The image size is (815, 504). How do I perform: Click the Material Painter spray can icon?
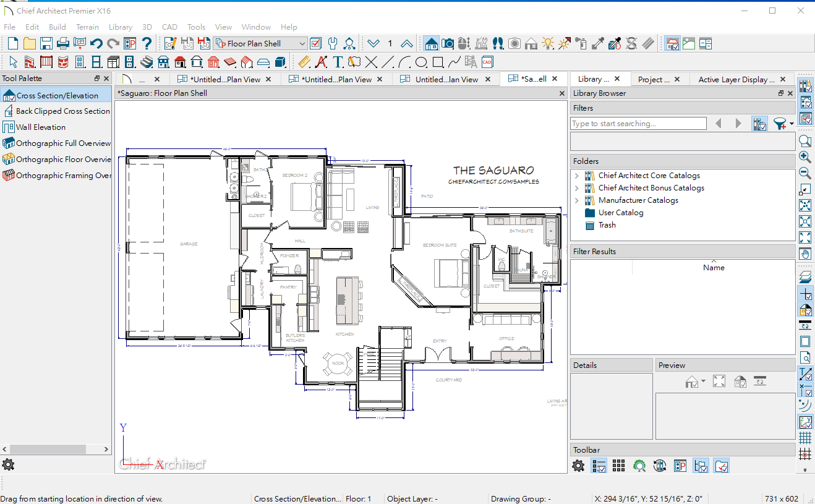click(x=581, y=43)
